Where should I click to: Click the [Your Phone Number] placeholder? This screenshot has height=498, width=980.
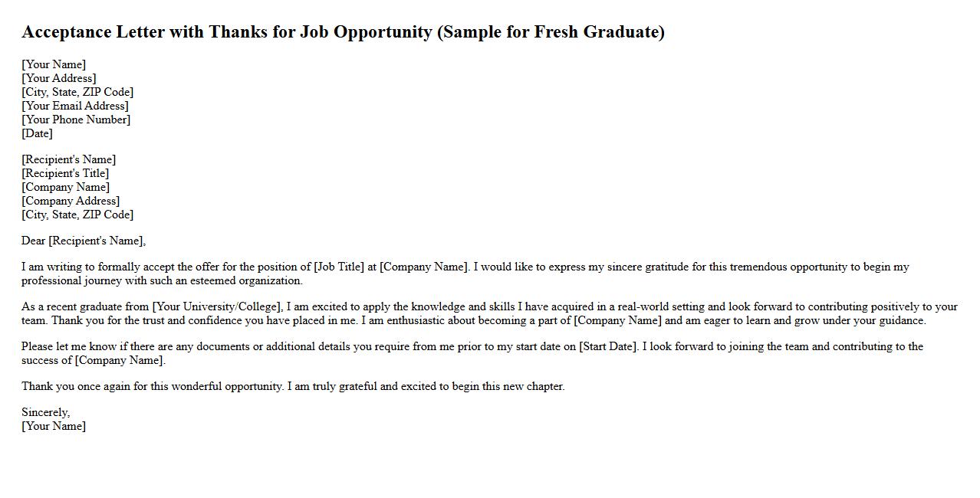76,120
